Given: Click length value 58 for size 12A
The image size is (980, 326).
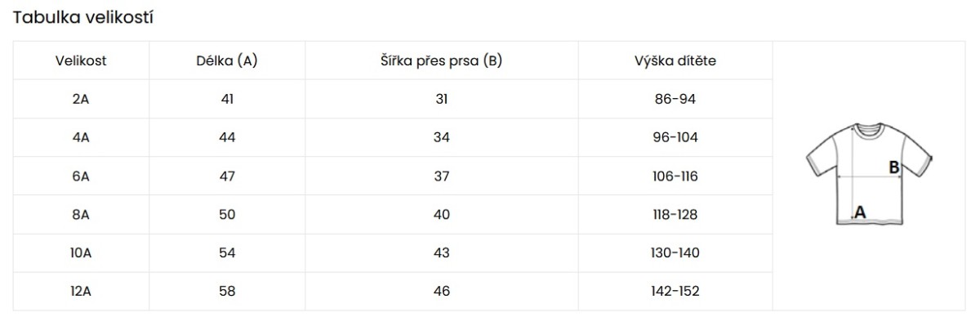Looking at the screenshot, I should click(x=227, y=291).
